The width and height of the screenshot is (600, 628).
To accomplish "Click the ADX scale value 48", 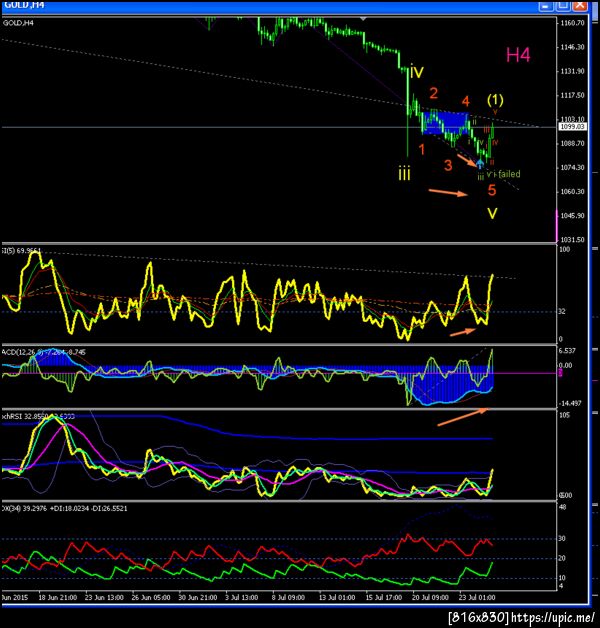I will click(562, 507).
